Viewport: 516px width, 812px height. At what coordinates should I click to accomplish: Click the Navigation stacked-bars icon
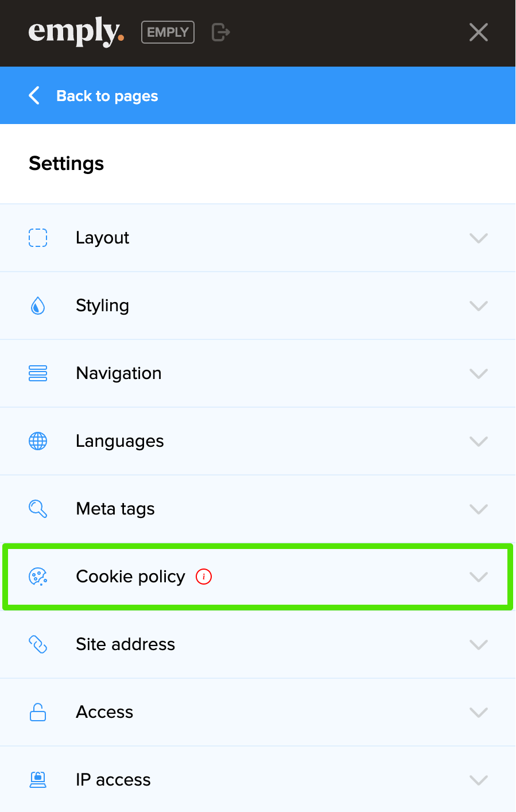38,373
